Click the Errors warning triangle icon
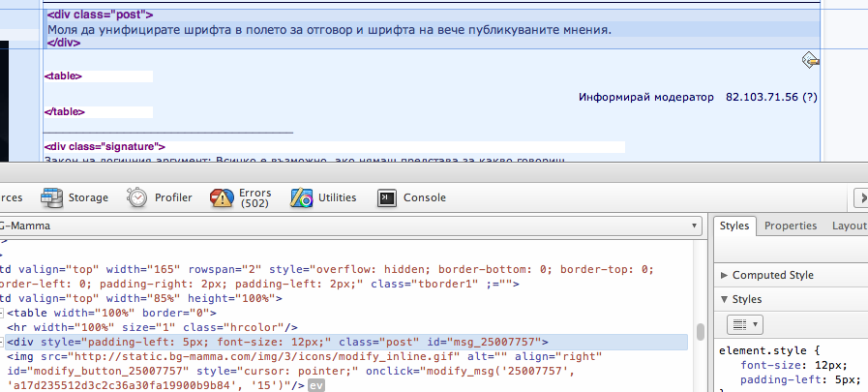This screenshot has height=392, width=868. pyautogui.click(x=223, y=197)
